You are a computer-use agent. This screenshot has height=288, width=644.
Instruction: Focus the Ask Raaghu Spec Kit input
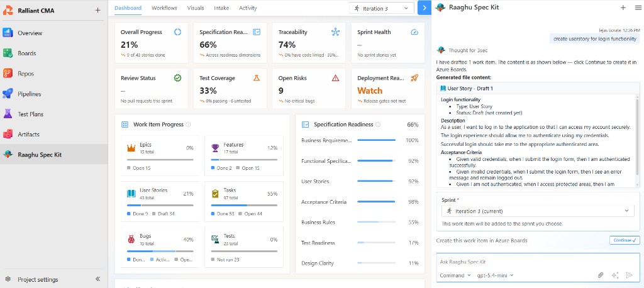tap(538, 262)
